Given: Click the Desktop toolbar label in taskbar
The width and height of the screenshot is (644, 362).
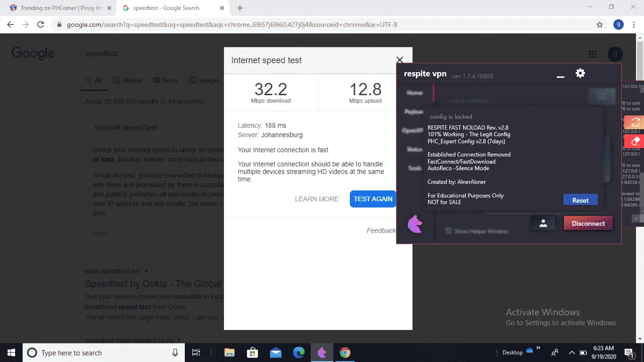Looking at the screenshot, I should pyautogui.click(x=512, y=353).
